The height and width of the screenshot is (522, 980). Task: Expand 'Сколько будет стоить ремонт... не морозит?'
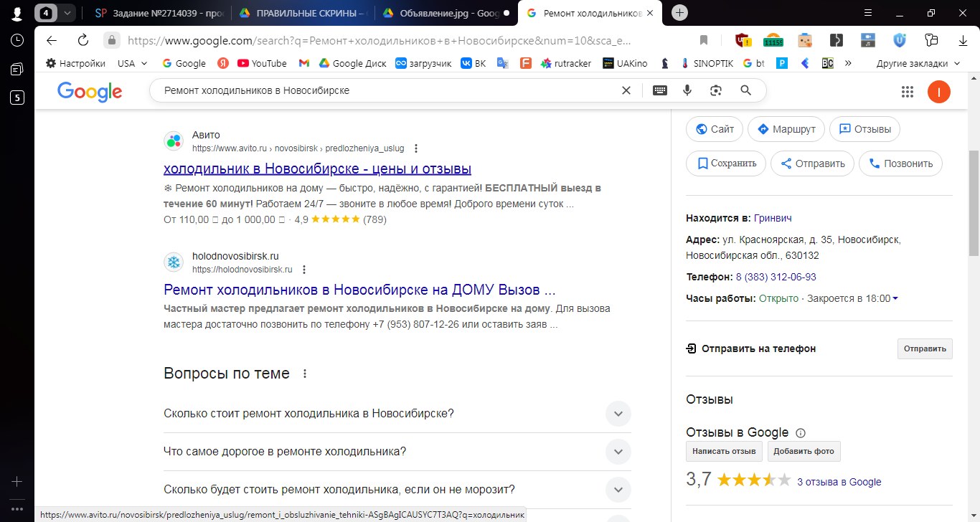coord(397,490)
